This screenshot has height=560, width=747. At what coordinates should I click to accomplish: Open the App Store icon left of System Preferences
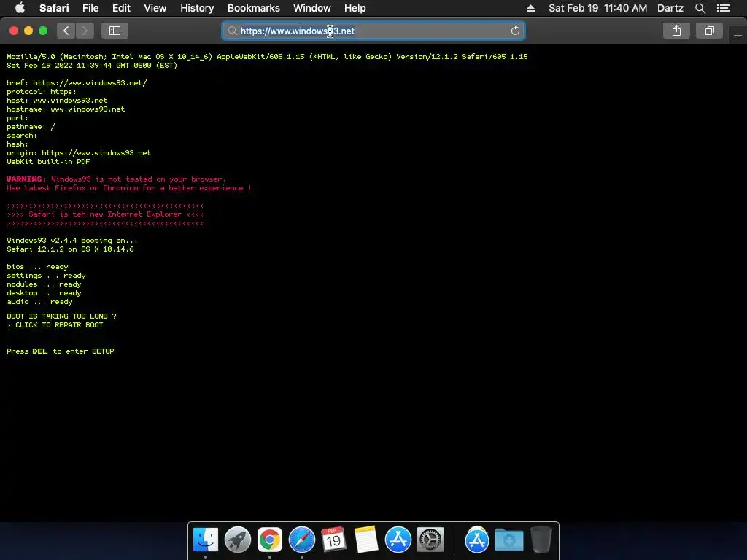pos(398,540)
